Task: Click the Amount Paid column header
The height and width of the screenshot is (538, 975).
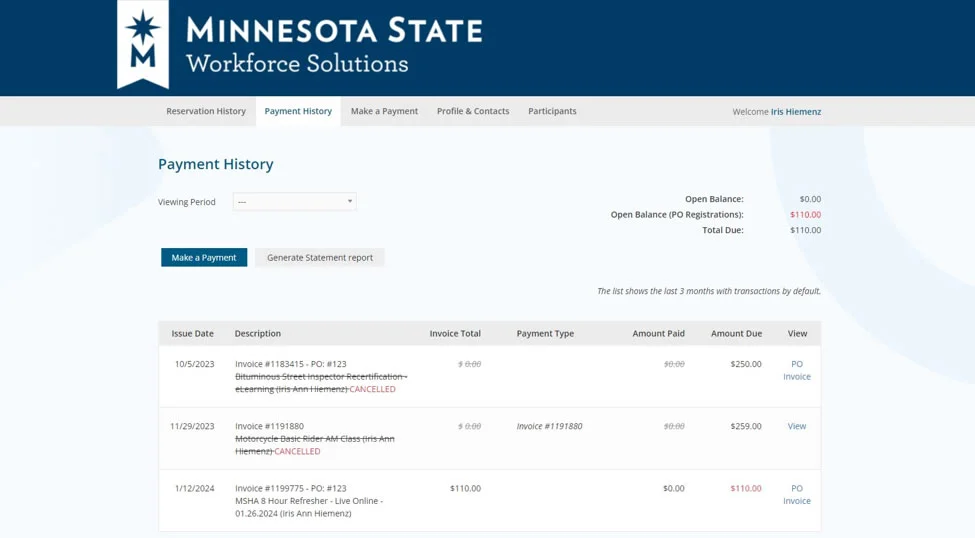Action: click(658, 333)
